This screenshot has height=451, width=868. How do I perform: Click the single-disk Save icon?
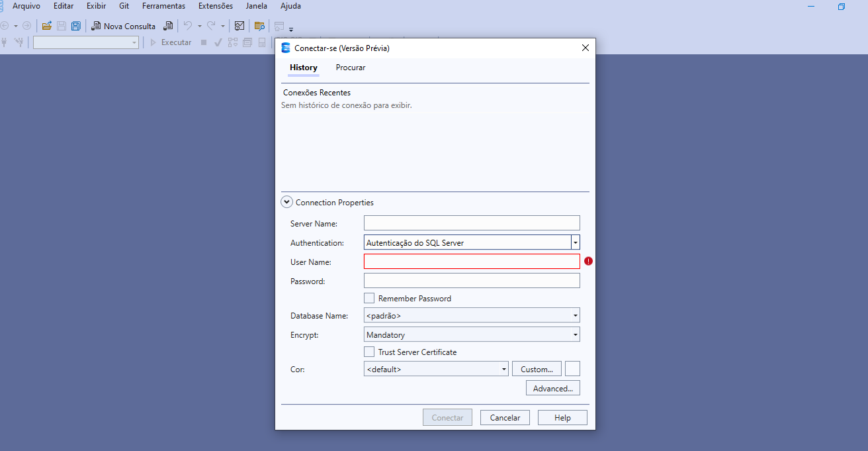click(x=62, y=26)
